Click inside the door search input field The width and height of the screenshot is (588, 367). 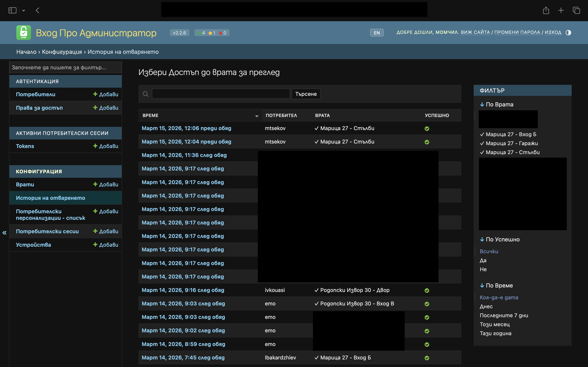[221, 93]
